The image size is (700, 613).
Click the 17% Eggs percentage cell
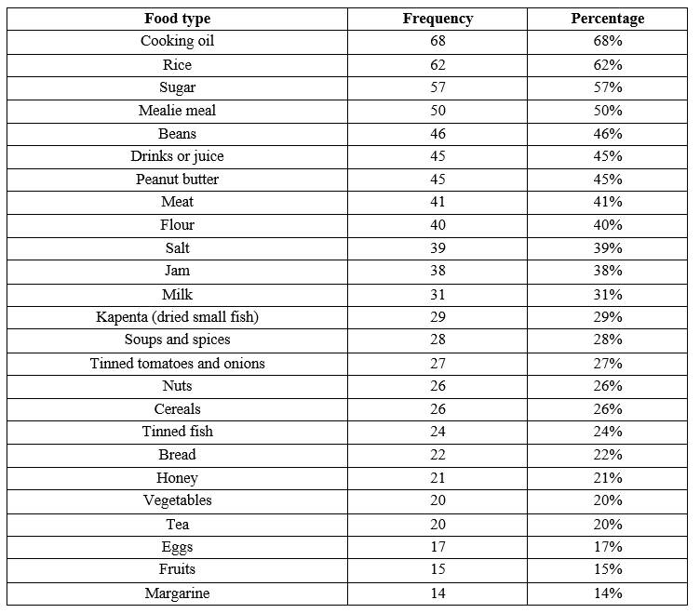(x=607, y=547)
